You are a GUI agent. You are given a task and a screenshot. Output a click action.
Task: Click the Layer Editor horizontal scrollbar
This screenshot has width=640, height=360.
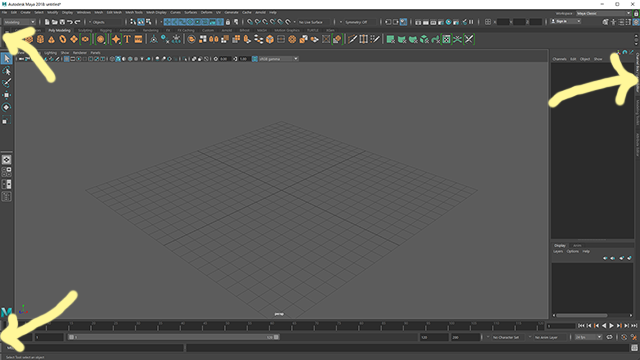pyautogui.click(x=582, y=315)
